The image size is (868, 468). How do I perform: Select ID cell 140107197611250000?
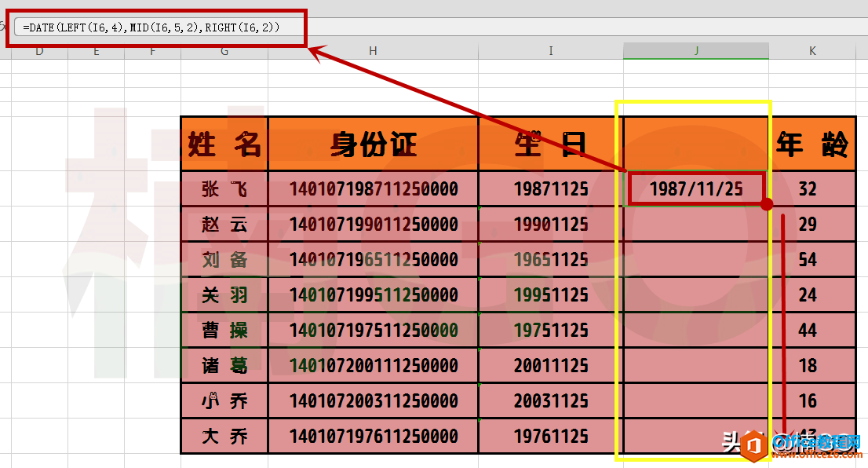point(373,436)
